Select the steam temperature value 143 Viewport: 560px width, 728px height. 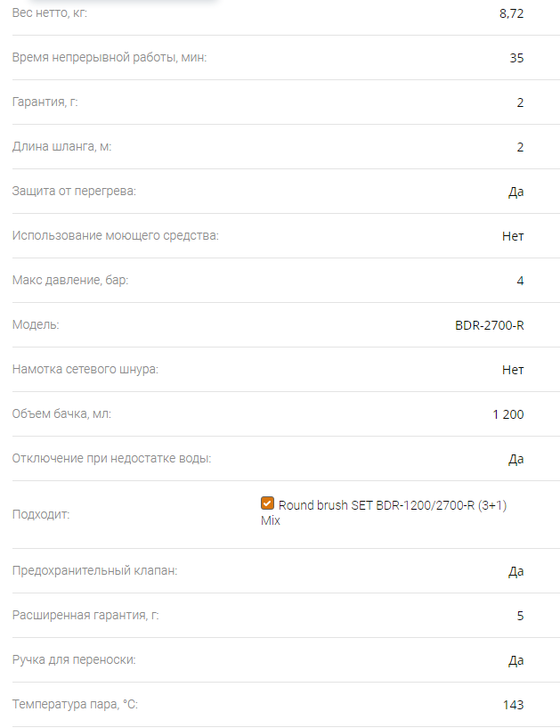(x=513, y=705)
